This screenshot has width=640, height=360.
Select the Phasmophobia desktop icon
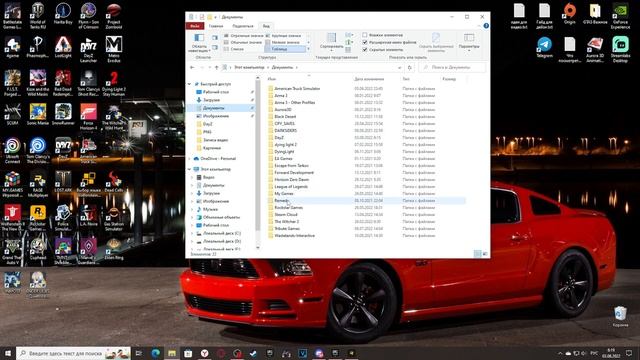point(38,47)
